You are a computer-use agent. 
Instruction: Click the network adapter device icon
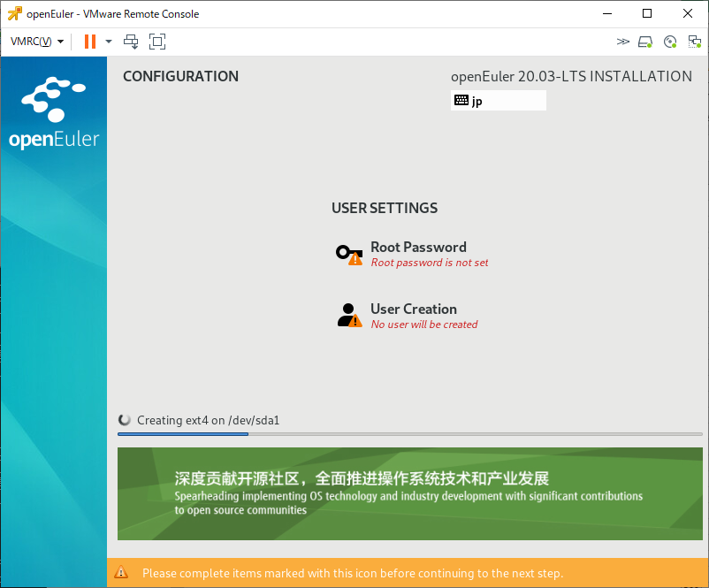click(x=694, y=42)
